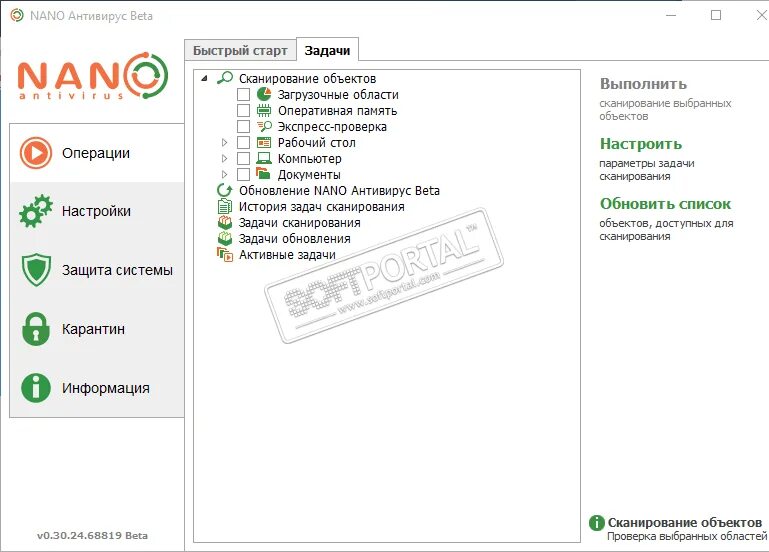
Task: Click the laptop icon for Компьютер
Action: click(x=264, y=158)
